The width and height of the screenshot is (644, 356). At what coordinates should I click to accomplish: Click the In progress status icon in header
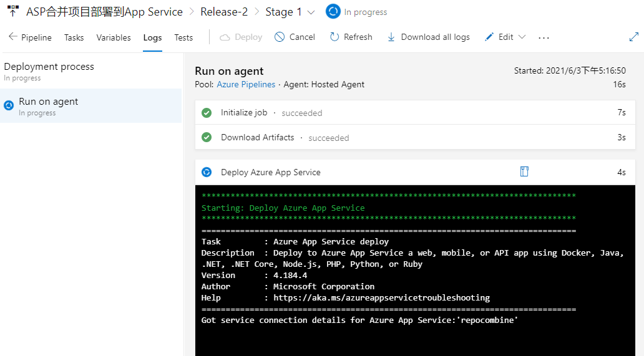tap(333, 11)
